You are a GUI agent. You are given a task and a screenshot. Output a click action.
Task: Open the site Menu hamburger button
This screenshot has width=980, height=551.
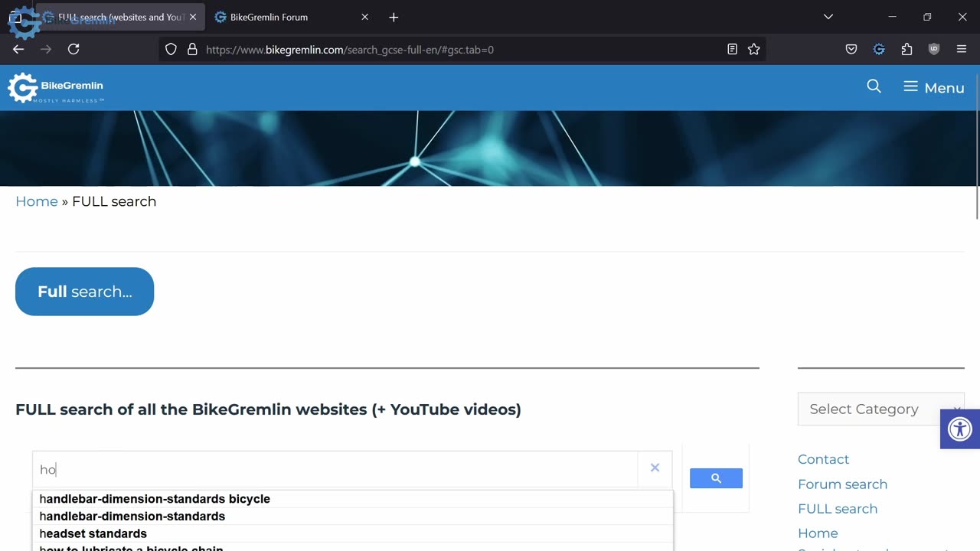click(x=933, y=87)
